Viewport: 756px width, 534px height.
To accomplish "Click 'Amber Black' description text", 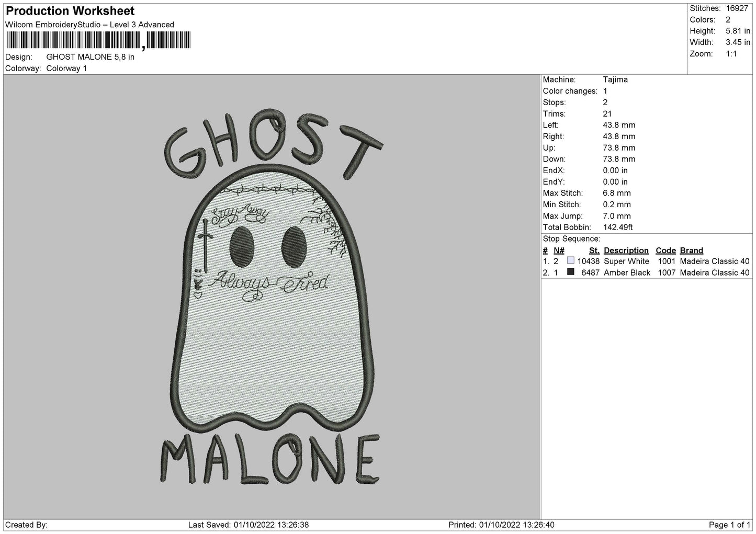I will tap(627, 272).
